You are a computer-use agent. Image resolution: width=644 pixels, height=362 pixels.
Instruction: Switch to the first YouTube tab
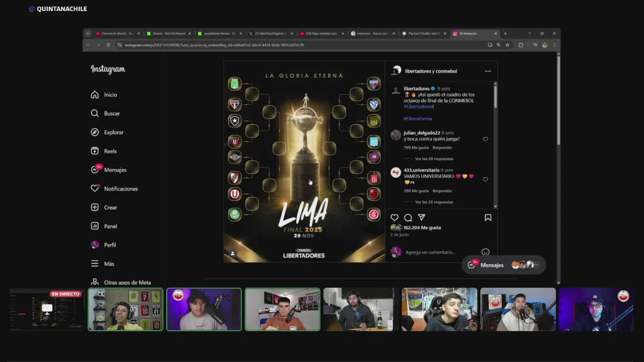click(x=118, y=34)
